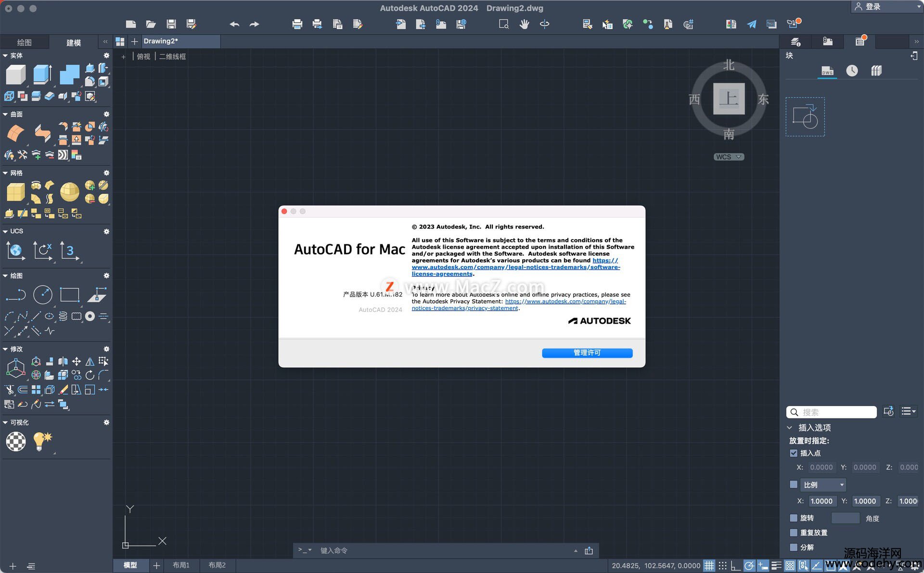Image resolution: width=924 pixels, height=573 pixels.
Task: Click the New drawing toolbar icon
Action: (x=131, y=24)
